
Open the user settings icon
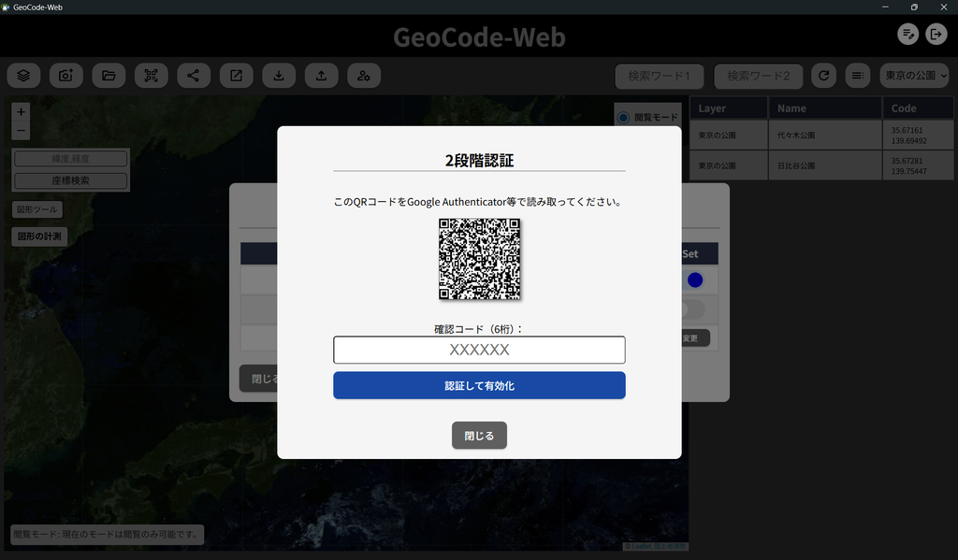[x=364, y=76]
